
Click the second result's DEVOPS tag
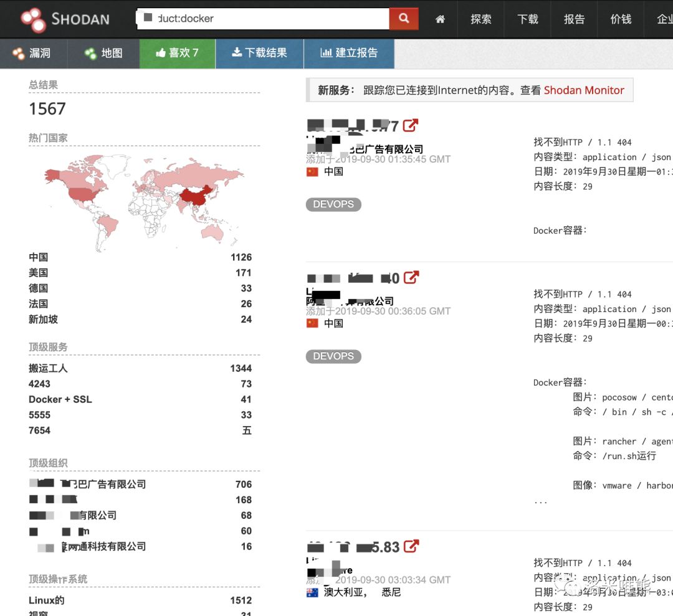click(x=333, y=356)
